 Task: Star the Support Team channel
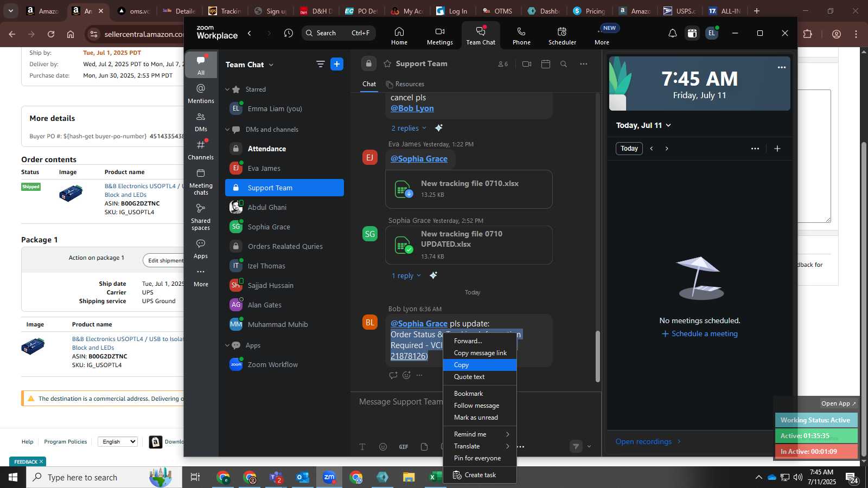point(387,64)
